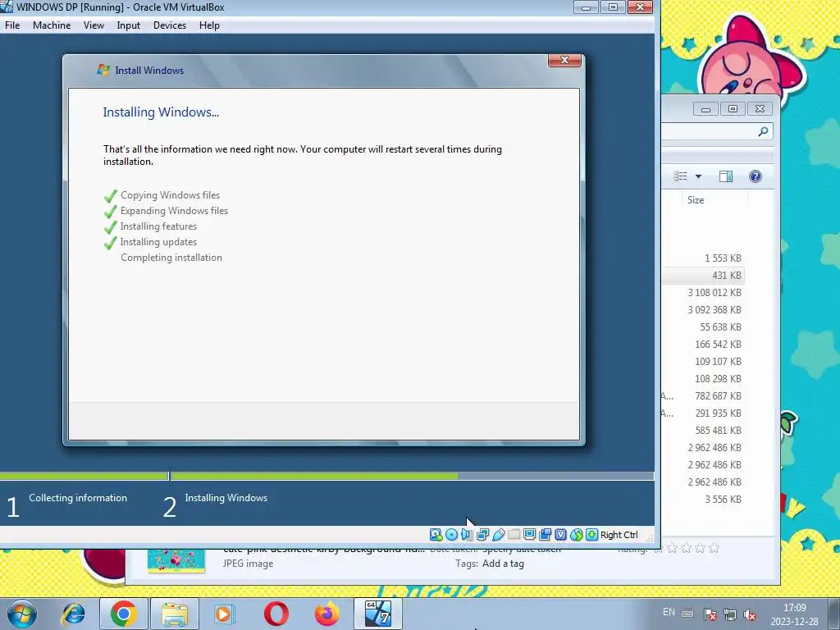
Task: Switch to VirtualBox 64-bit Windows 7 taskbar button
Action: 378,614
